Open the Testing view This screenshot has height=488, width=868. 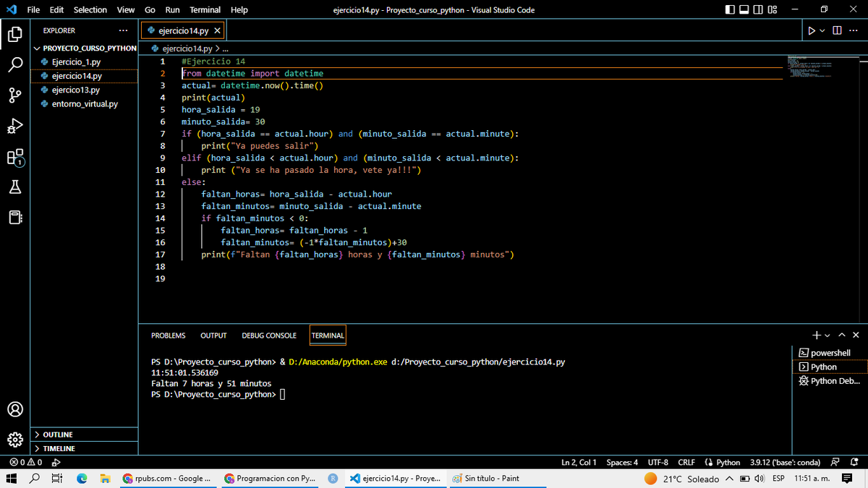point(15,187)
